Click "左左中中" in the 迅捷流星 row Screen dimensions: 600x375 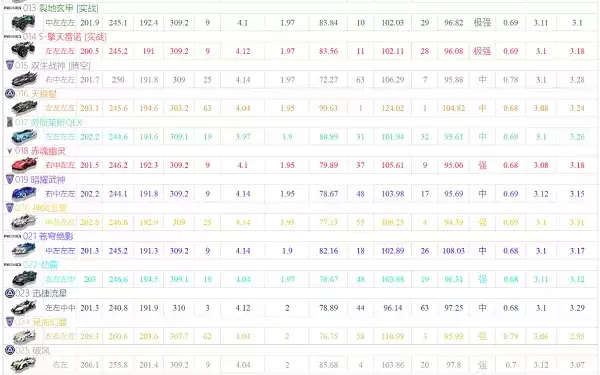pos(60,308)
